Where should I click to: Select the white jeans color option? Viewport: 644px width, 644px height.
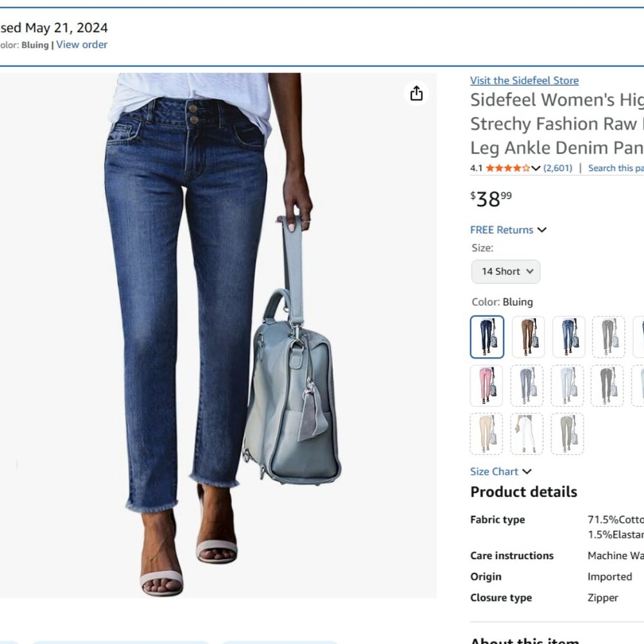tap(527, 433)
